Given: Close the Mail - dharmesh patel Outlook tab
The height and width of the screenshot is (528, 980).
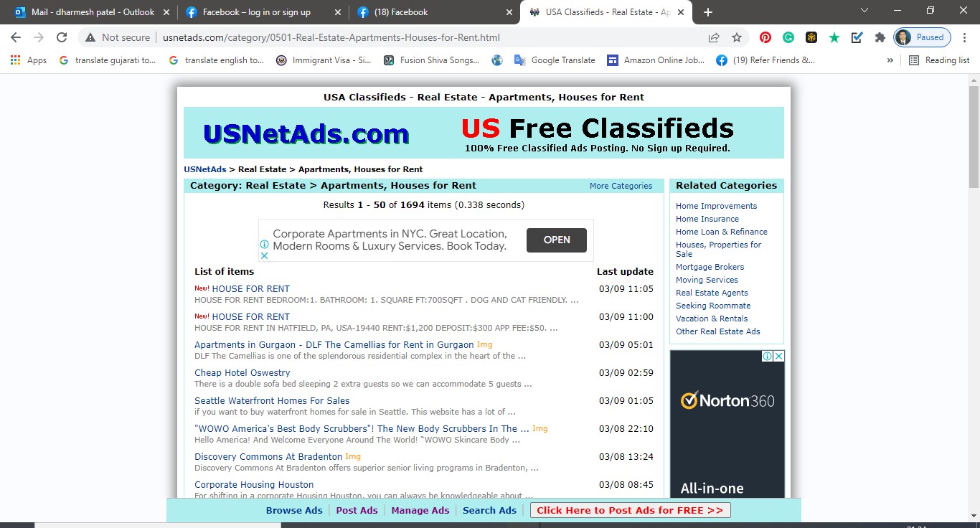Looking at the screenshot, I should click(167, 12).
